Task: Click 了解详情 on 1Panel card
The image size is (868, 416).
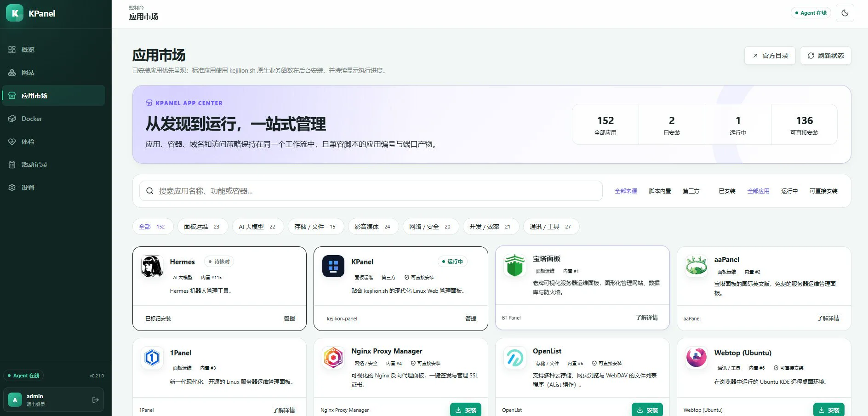Action: (x=284, y=410)
